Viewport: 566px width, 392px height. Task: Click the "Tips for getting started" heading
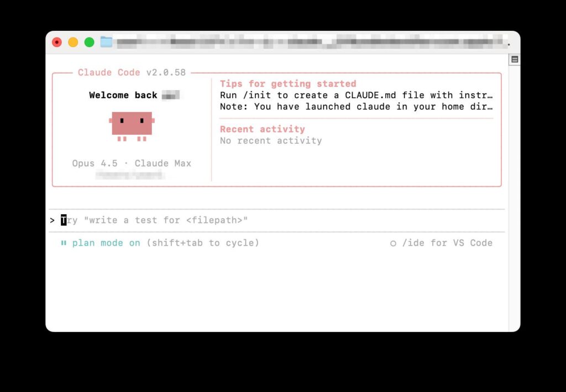(x=288, y=84)
